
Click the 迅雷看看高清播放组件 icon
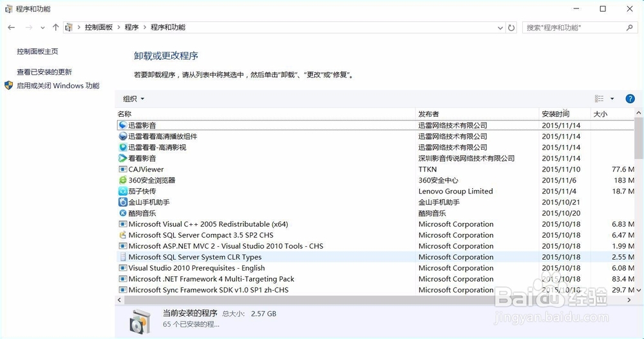click(122, 136)
